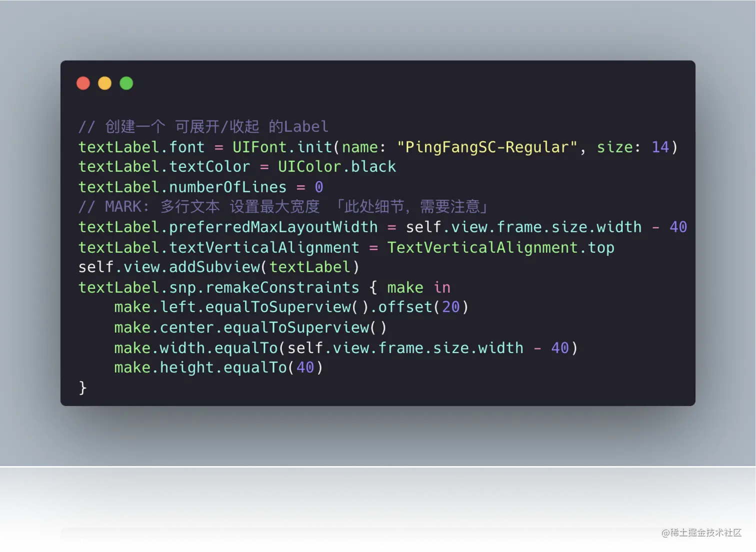The height and width of the screenshot is (552, 756).
Task: Click make.center.equalToSuperview() line
Action: click(x=250, y=328)
